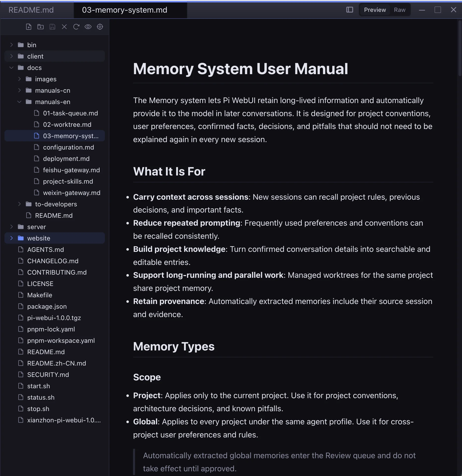This screenshot has width=462, height=476.
Task: Open the Makefile entry
Action: tap(55, 295)
